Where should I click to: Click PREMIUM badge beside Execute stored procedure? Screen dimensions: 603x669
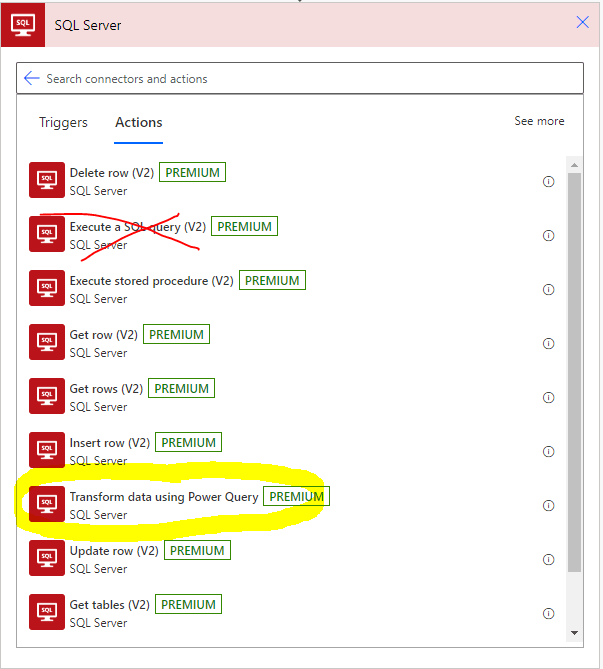click(272, 280)
